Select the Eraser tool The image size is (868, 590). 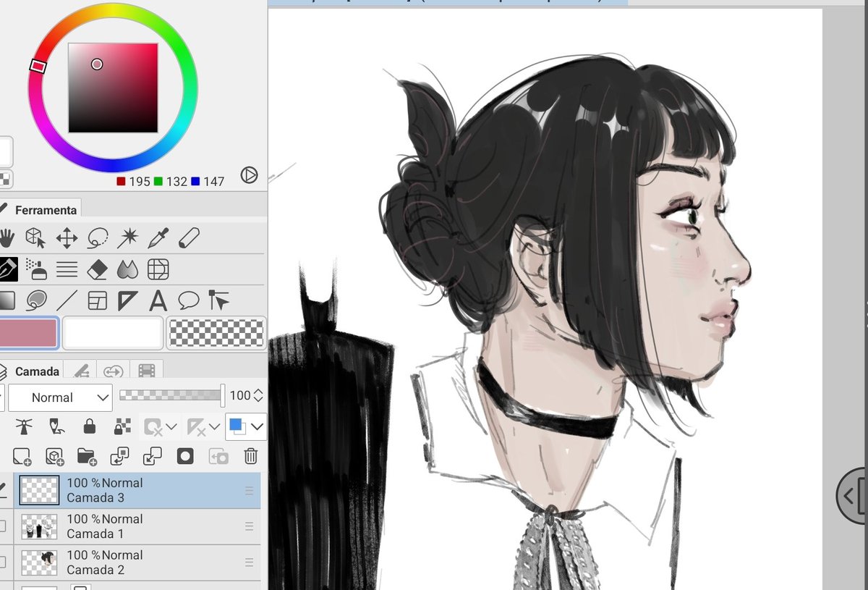point(97,269)
